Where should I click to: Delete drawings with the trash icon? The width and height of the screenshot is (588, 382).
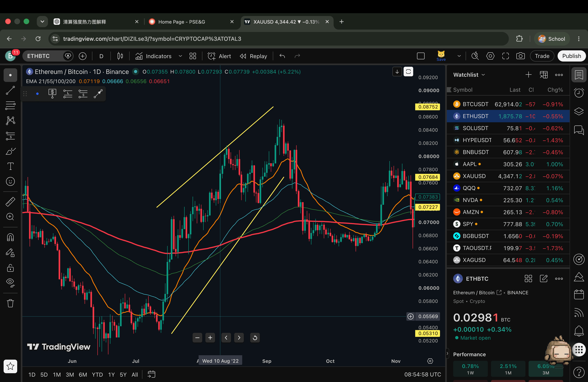(x=10, y=303)
